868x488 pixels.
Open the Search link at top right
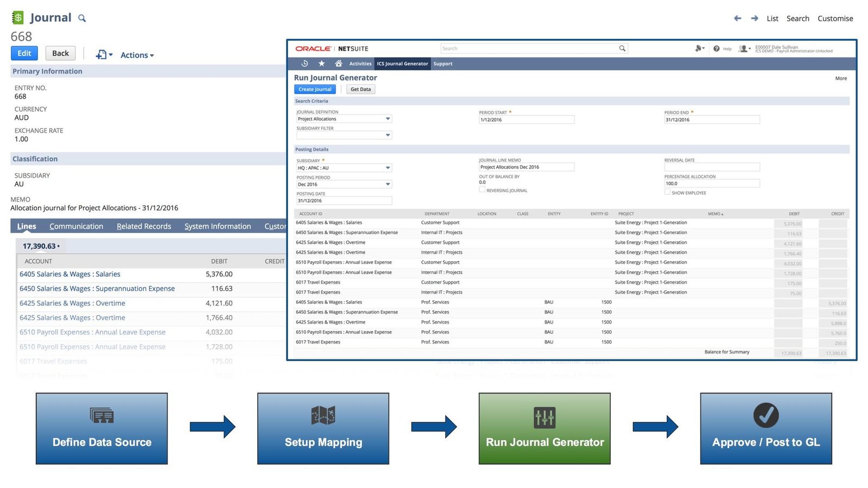click(798, 18)
